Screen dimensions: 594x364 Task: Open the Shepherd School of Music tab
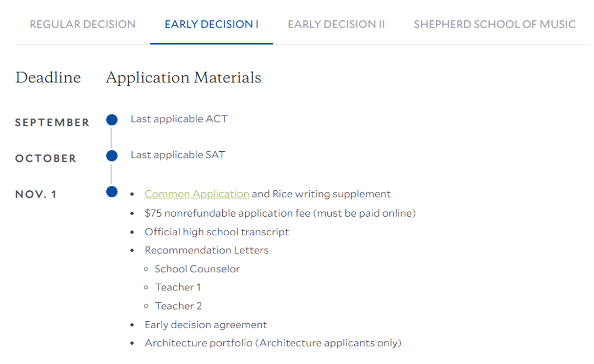pyautogui.click(x=494, y=24)
